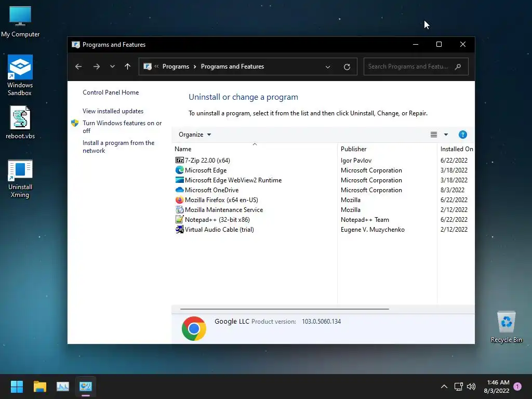Open Turn Windows features on or off

click(x=122, y=127)
